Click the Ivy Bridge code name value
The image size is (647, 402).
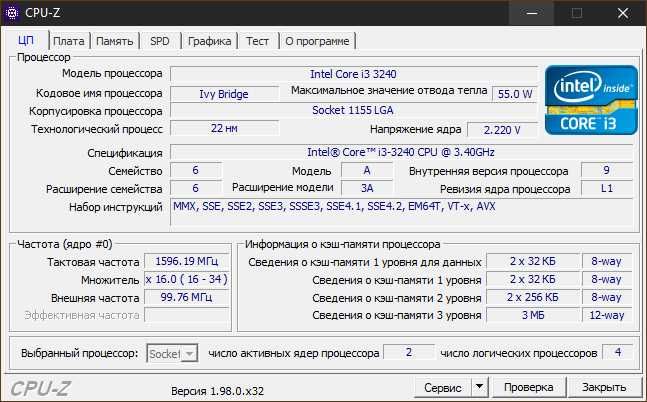(x=224, y=94)
